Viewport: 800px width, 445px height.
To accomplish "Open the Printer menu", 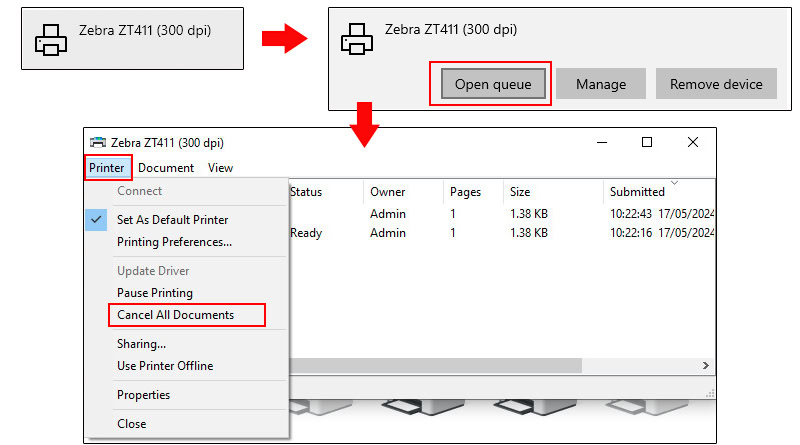I will pos(107,168).
